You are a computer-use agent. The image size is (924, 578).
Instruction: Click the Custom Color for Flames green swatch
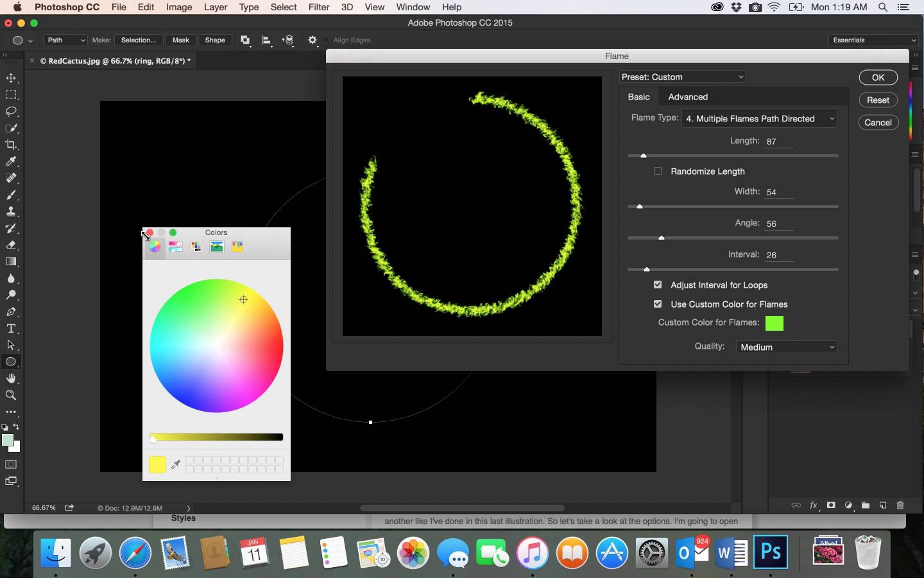[x=774, y=324]
